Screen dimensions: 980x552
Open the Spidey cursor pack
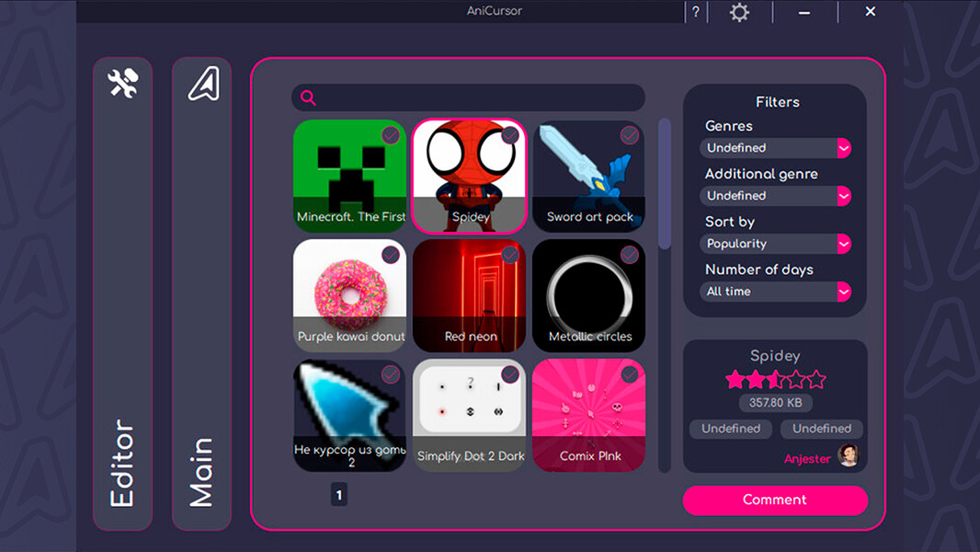(x=470, y=175)
